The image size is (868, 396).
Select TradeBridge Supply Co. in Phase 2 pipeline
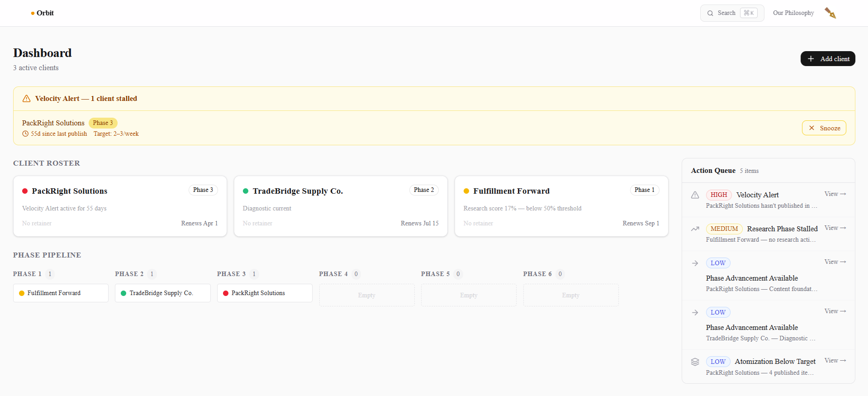pyautogui.click(x=162, y=293)
